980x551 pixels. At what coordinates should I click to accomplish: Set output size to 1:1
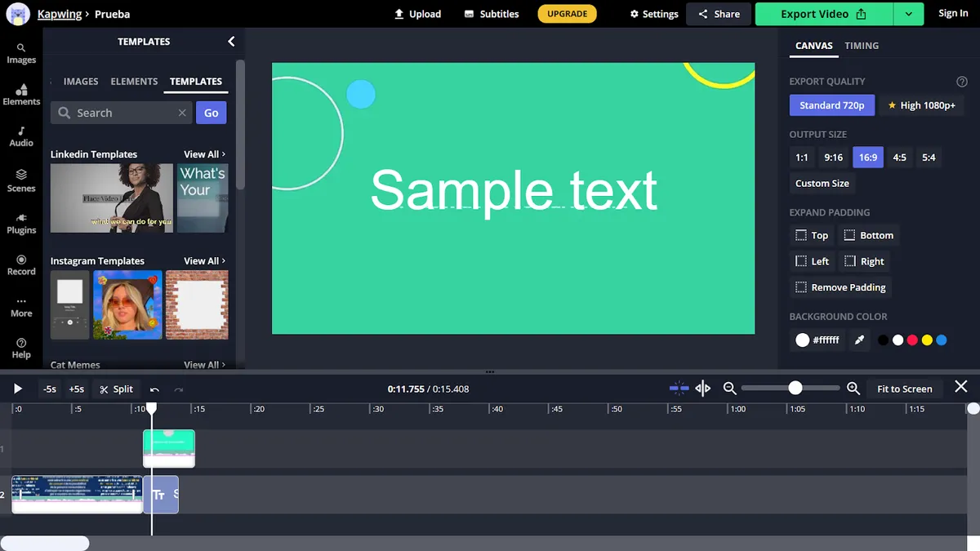(x=802, y=158)
